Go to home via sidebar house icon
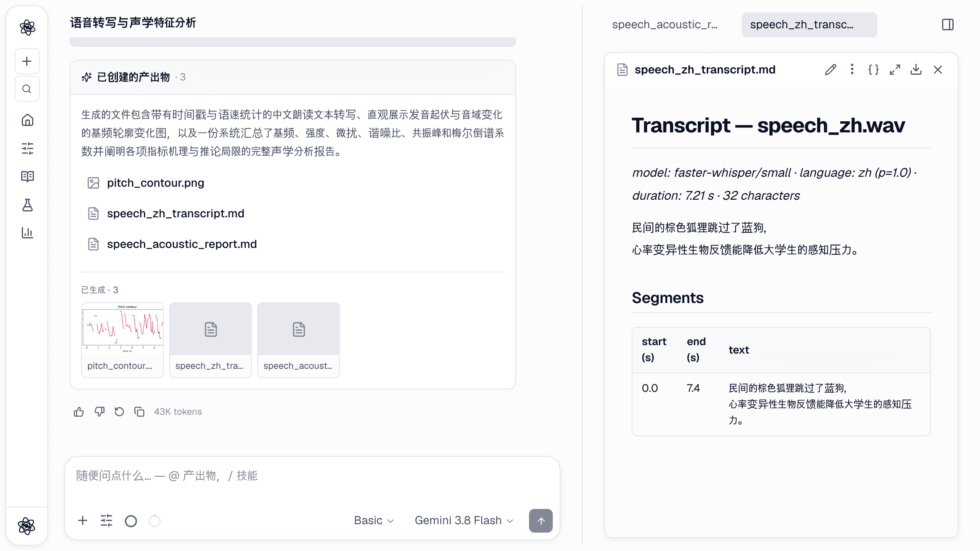The width and height of the screenshot is (980, 551). [27, 120]
